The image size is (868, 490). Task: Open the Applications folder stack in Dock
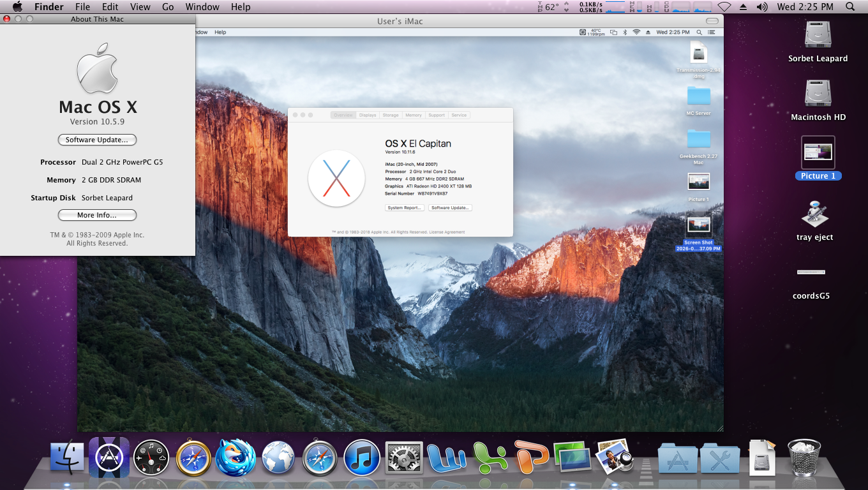click(x=677, y=457)
